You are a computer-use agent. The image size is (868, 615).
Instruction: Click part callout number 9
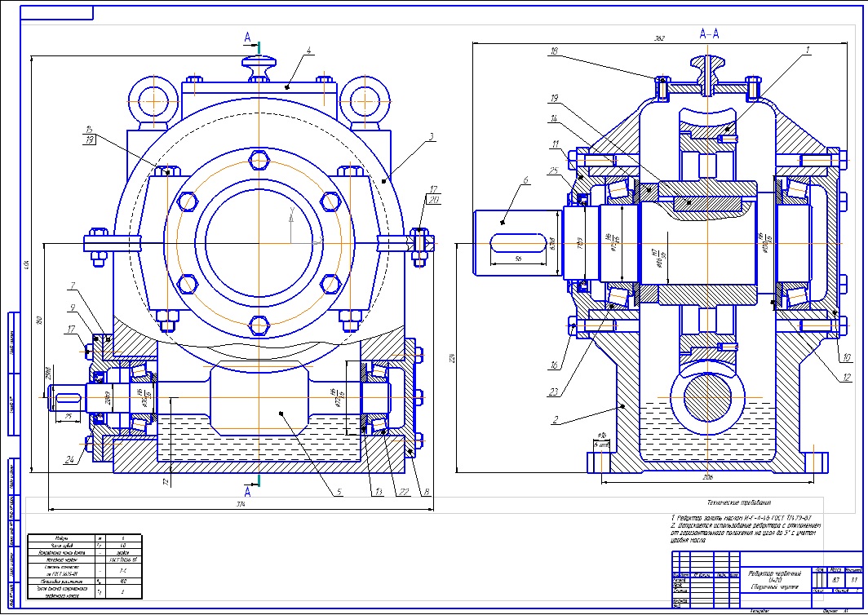click(72, 307)
